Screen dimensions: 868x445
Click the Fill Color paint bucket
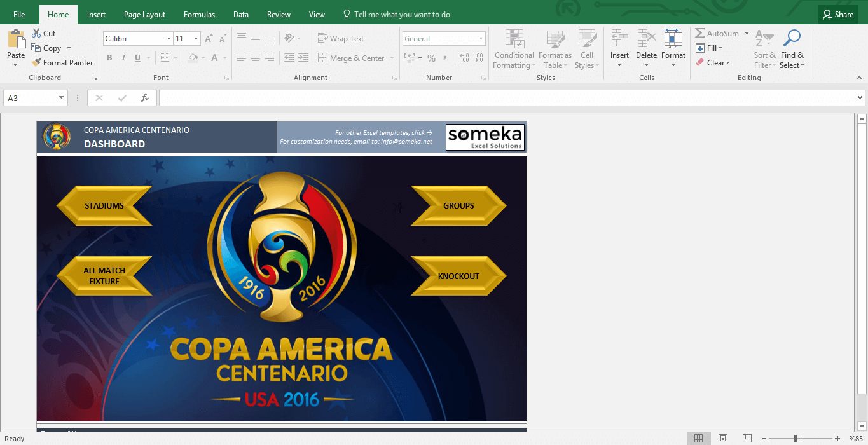coord(193,58)
